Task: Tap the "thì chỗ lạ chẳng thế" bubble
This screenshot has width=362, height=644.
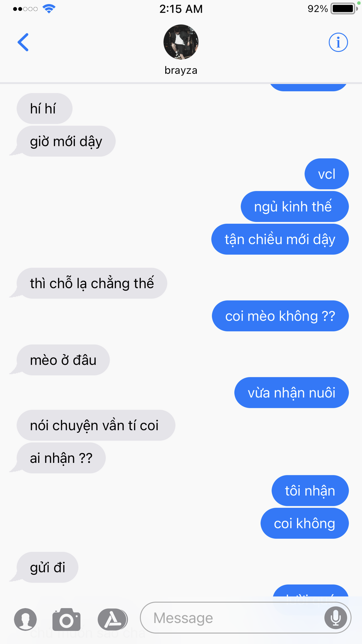Action: [92, 283]
